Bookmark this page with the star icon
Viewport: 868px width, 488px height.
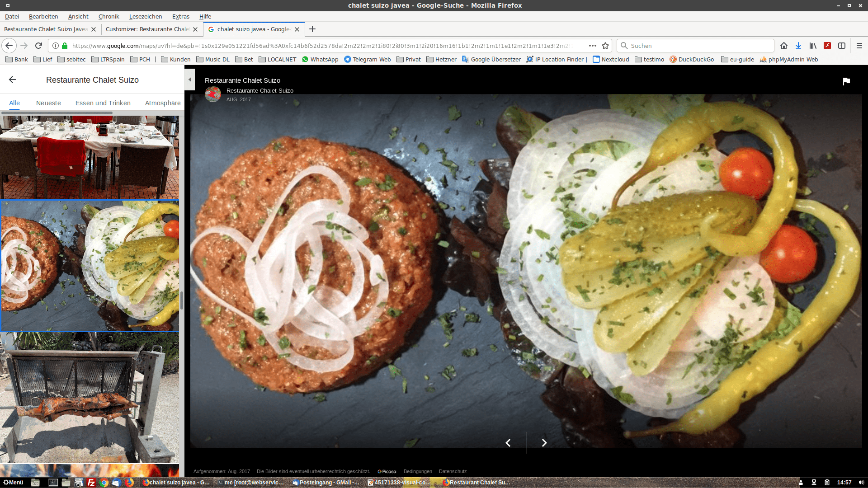[605, 46]
